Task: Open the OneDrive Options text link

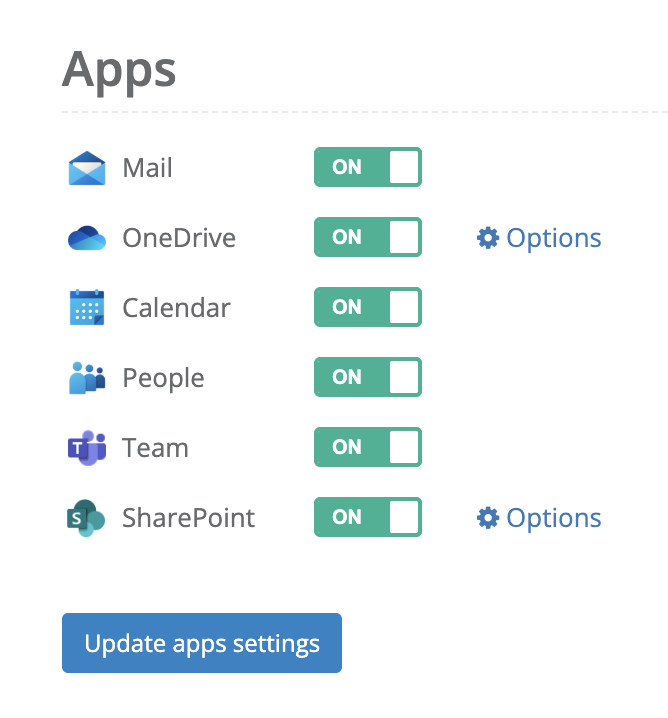Action: pyautogui.click(x=554, y=238)
